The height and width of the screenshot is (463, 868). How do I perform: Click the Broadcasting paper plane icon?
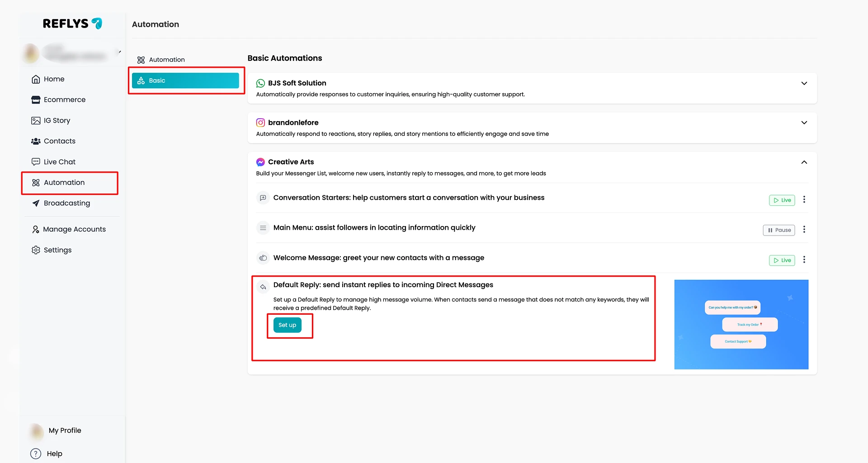[36, 203]
